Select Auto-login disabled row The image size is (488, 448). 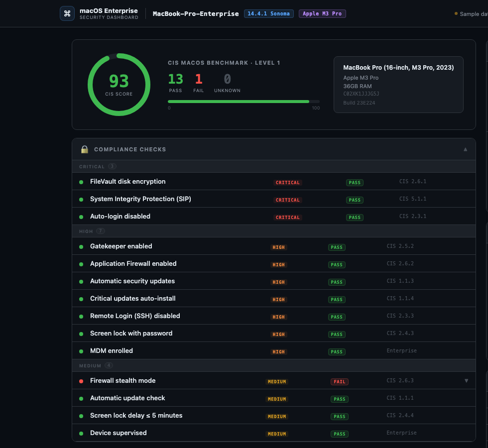click(273, 216)
